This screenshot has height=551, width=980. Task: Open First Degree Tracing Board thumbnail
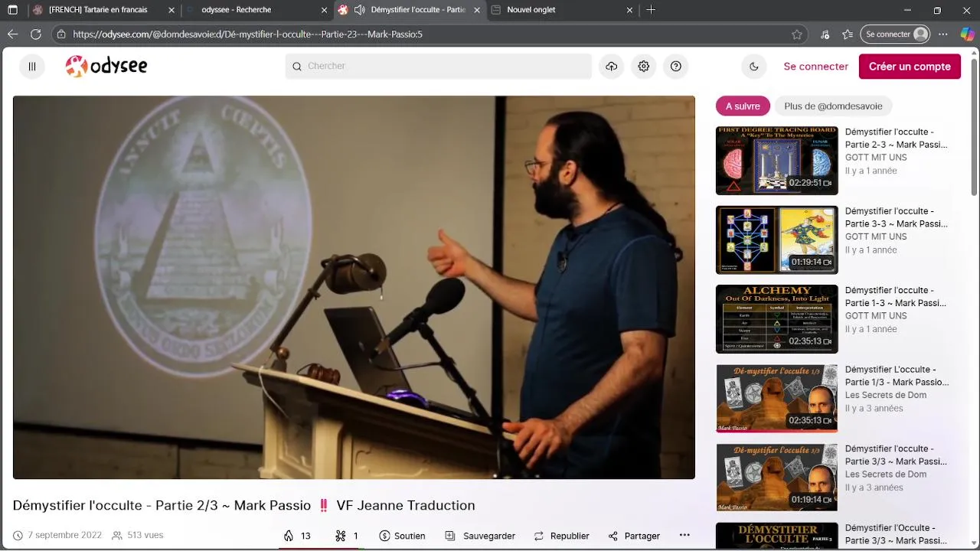tap(776, 161)
